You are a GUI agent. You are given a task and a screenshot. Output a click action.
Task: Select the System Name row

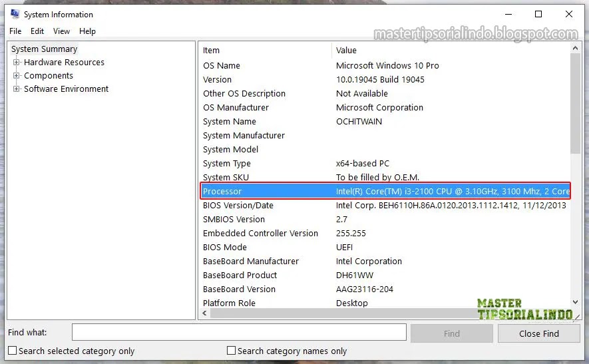point(385,121)
